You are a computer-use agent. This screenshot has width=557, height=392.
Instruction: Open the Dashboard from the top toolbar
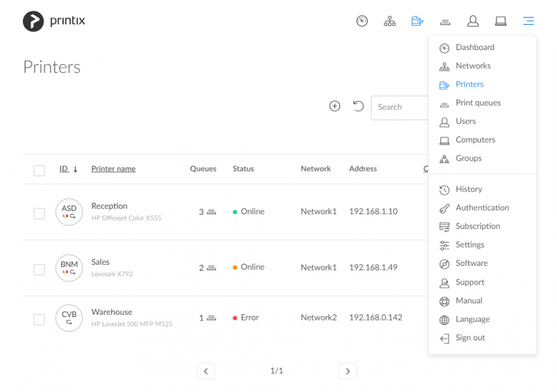pos(362,20)
